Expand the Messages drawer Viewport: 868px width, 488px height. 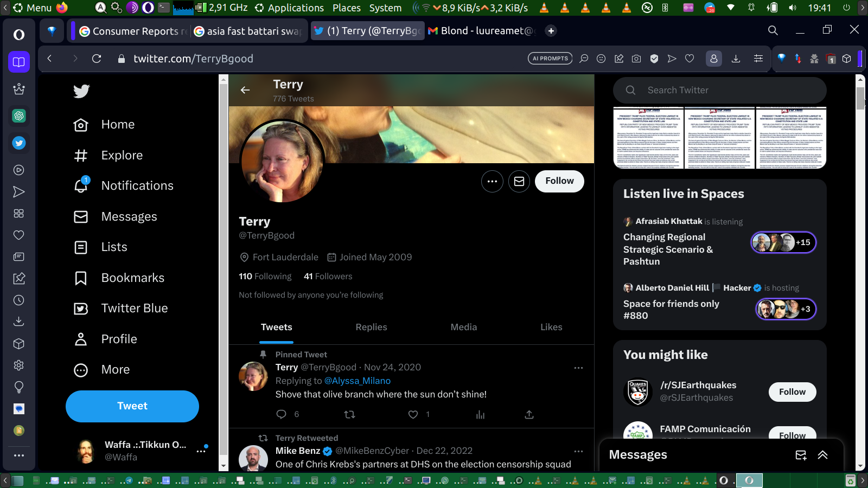[823, 455]
